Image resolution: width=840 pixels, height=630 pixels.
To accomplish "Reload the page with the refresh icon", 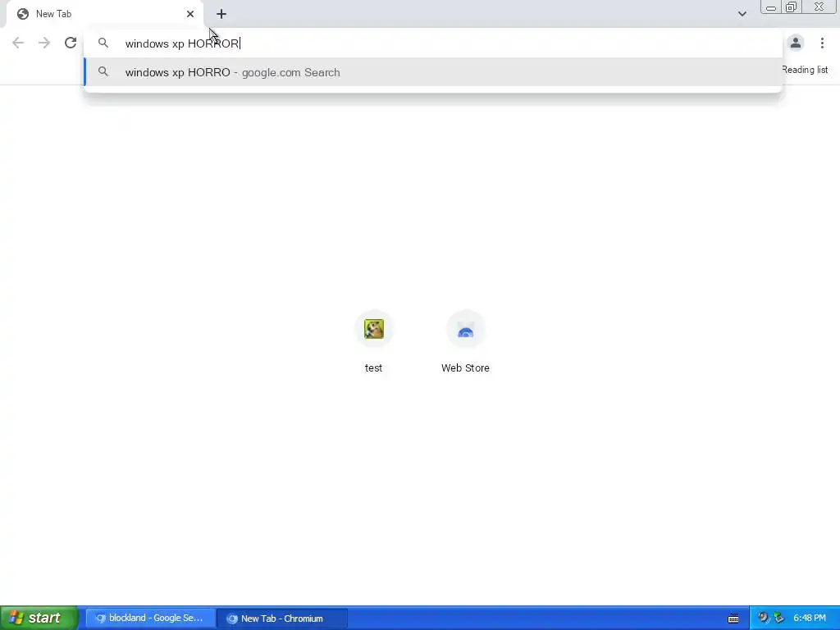I will [x=71, y=43].
